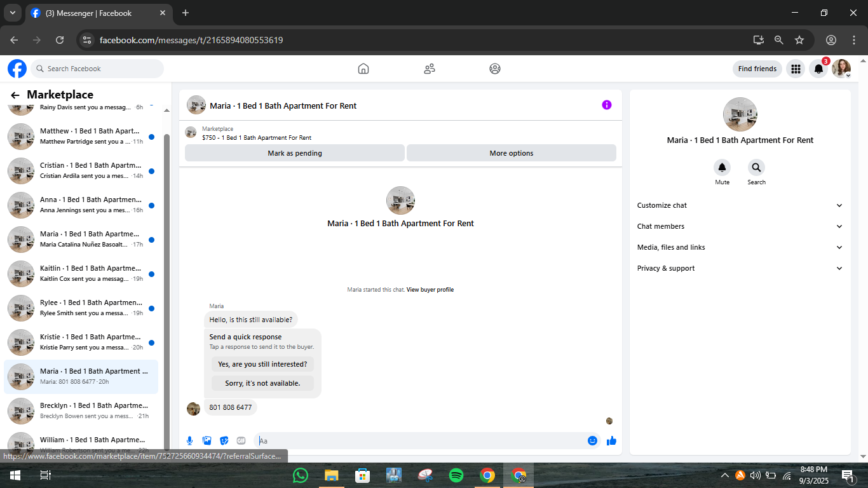Send a thumbs-up like

pos(611,440)
